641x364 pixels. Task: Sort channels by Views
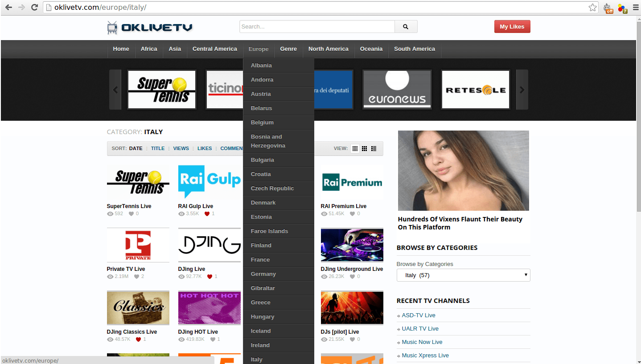[181, 148]
